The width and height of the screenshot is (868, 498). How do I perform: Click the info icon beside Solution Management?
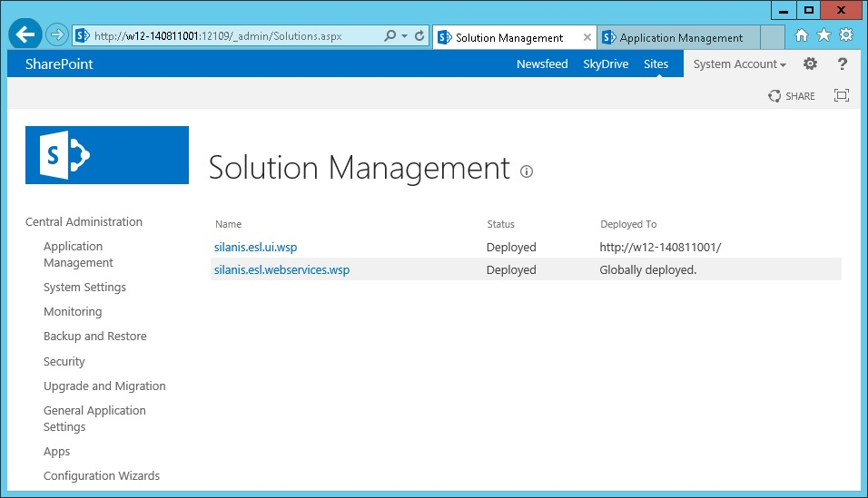(x=527, y=171)
